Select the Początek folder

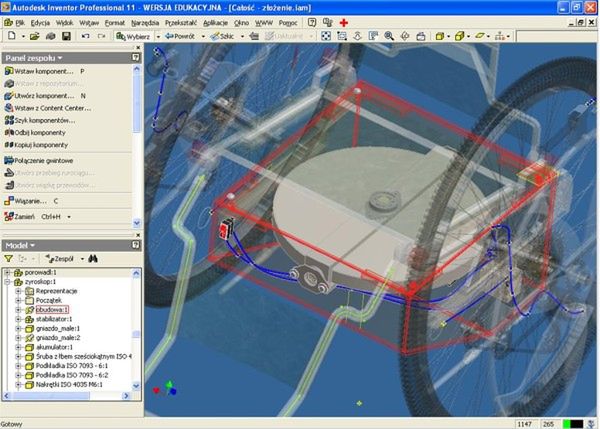(x=48, y=300)
